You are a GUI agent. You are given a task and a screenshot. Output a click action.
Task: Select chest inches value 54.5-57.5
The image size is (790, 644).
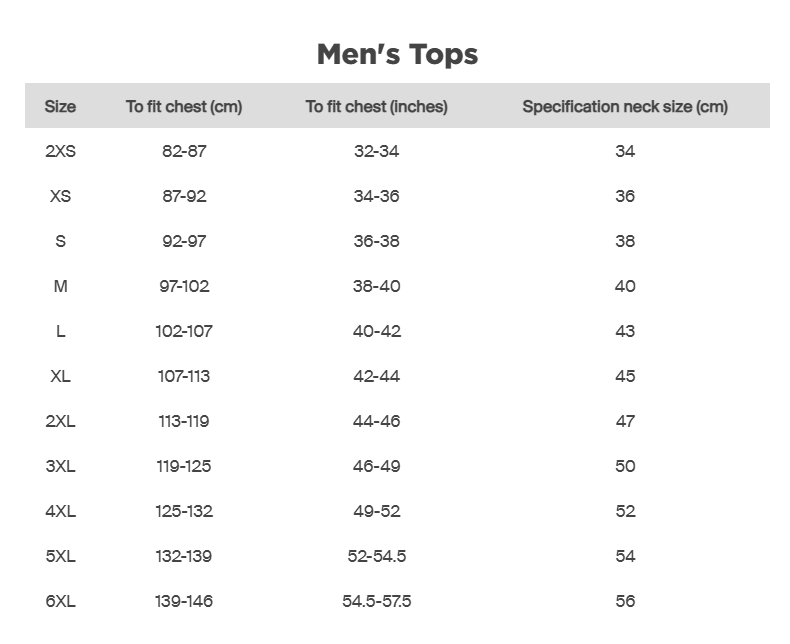[376, 601]
